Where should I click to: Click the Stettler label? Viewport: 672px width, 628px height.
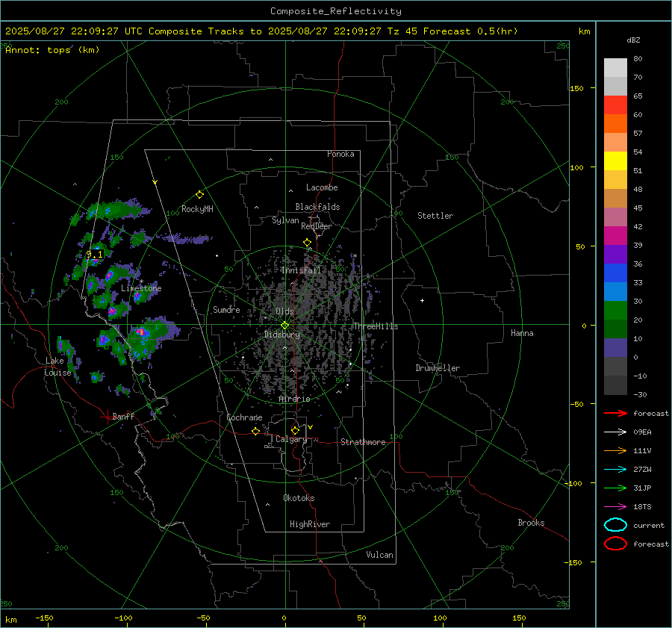pos(435,216)
